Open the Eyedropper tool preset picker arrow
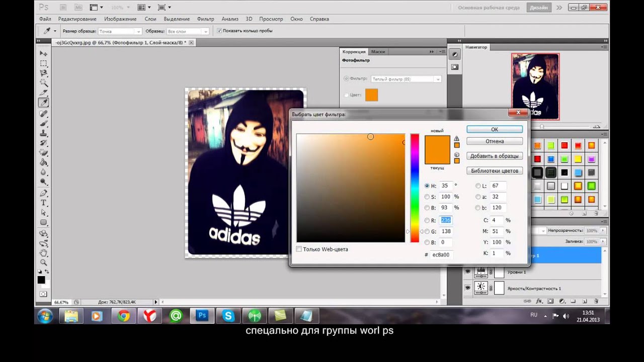The width and height of the screenshot is (644, 362). [x=55, y=31]
